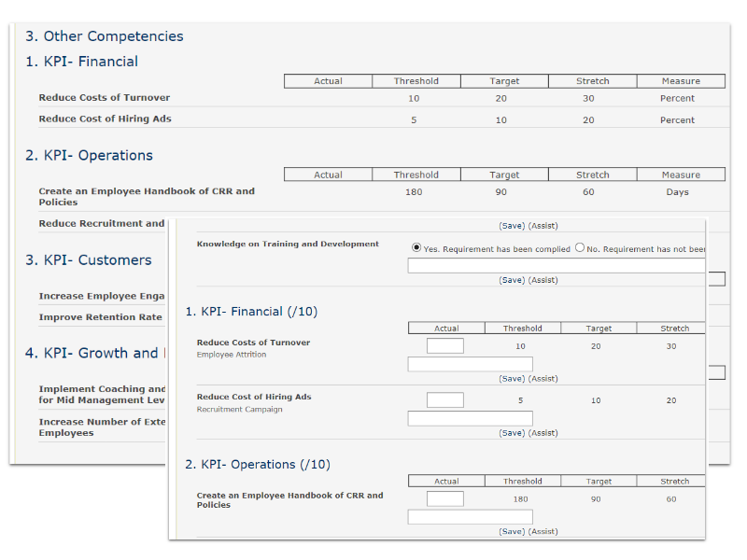Click threshold value 180 in front window
This screenshot has height=560, width=747.
[520, 499]
